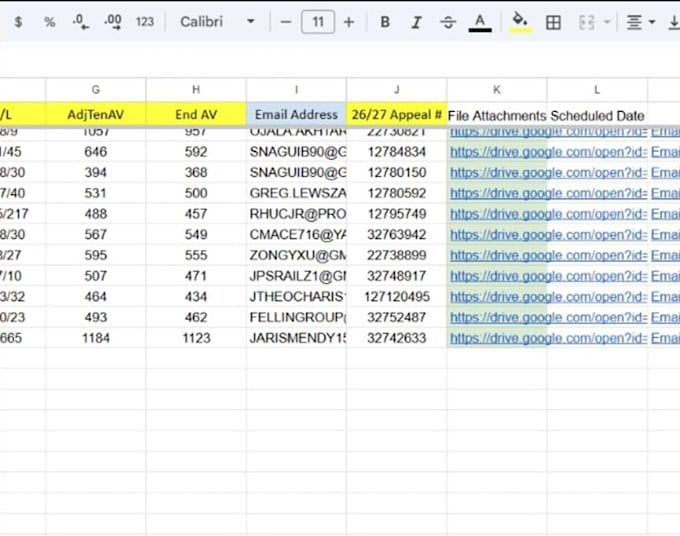
Task: Select column K header
Action: pyautogui.click(x=497, y=90)
